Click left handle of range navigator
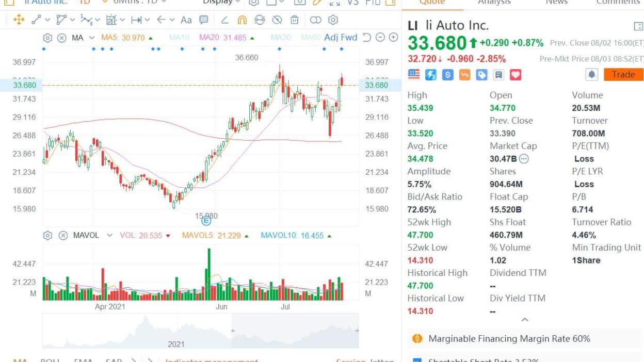 pos(232,331)
